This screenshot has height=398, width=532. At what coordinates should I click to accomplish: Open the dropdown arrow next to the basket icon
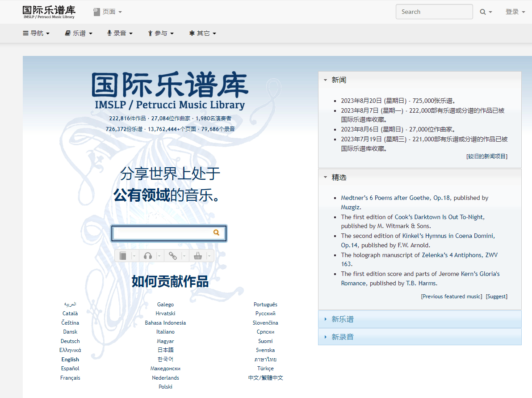[x=209, y=255]
